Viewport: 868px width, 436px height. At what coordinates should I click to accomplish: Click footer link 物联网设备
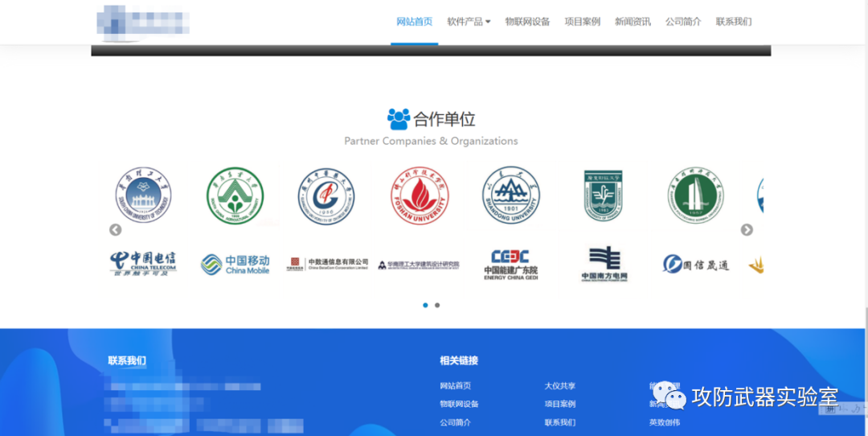point(460,404)
